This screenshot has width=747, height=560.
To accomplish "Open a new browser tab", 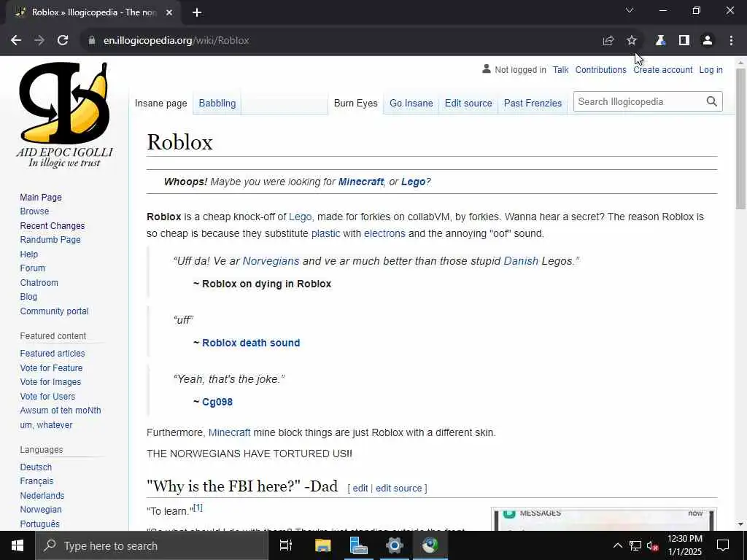I will click(197, 12).
